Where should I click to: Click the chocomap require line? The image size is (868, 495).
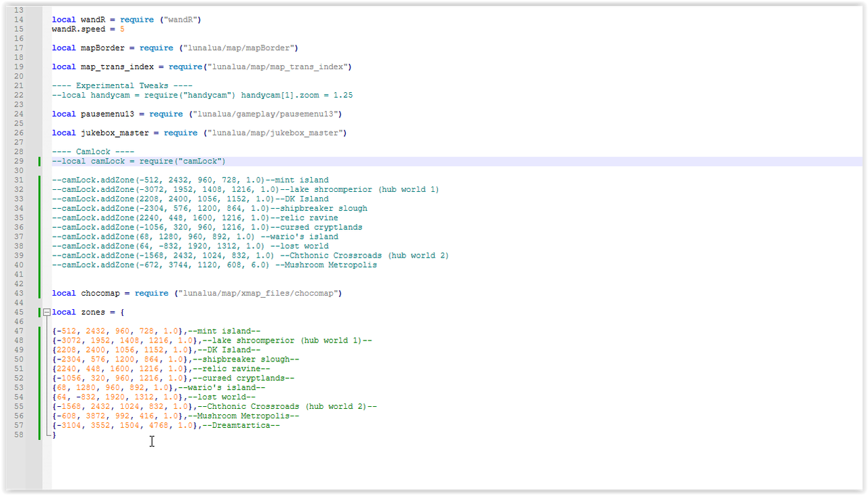click(197, 293)
